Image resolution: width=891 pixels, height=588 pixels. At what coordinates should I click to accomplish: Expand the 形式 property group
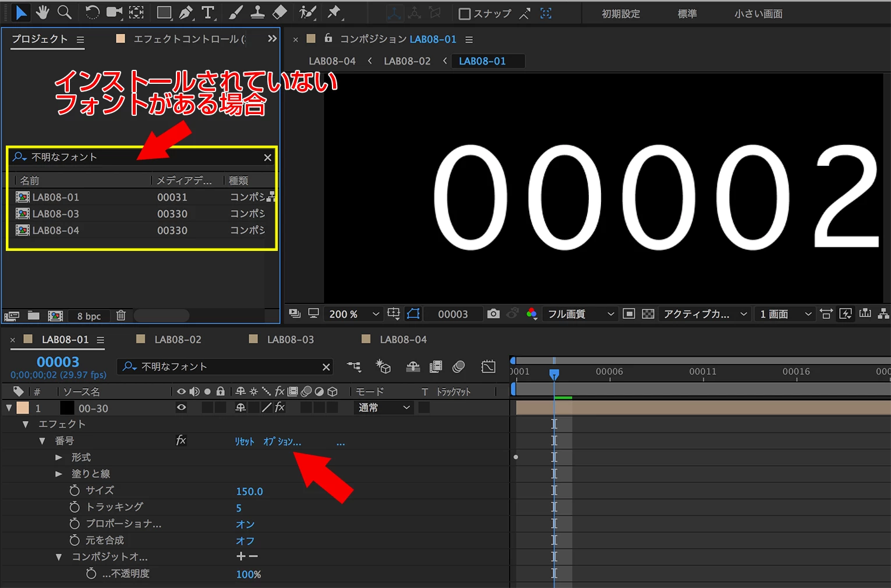tap(58, 458)
